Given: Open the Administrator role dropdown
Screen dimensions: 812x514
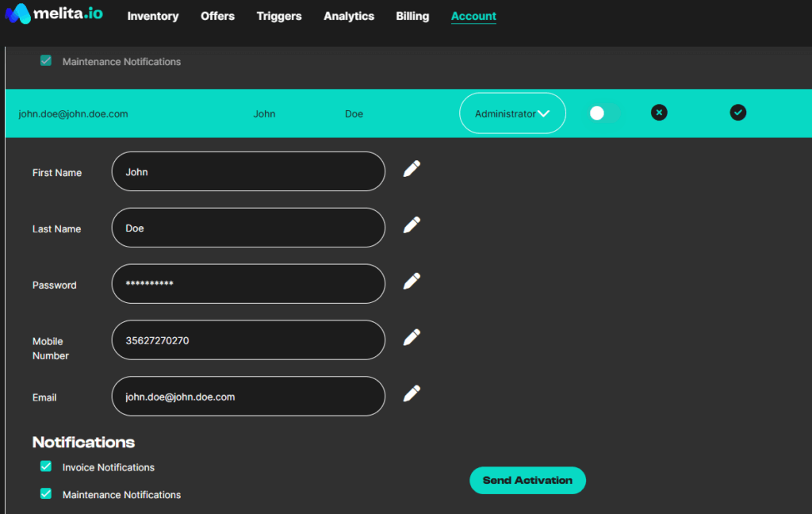Looking at the screenshot, I should tap(512, 113).
